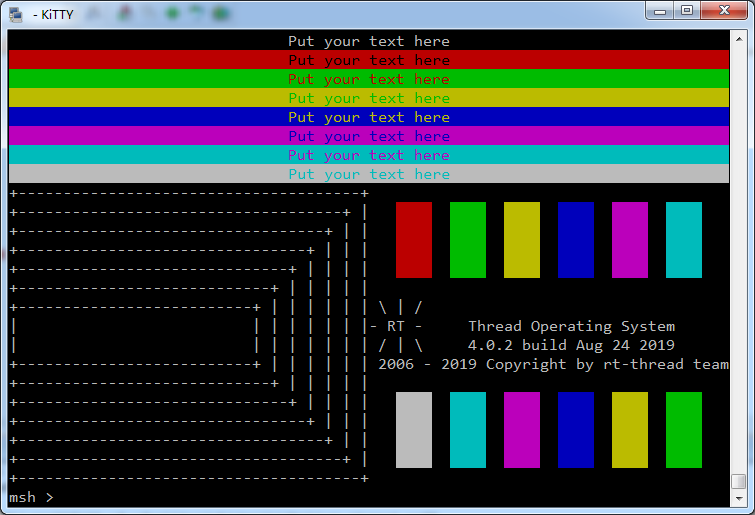The width and height of the screenshot is (755, 515).
Task: Click the text on the gray background line
Action: [369, 174]
